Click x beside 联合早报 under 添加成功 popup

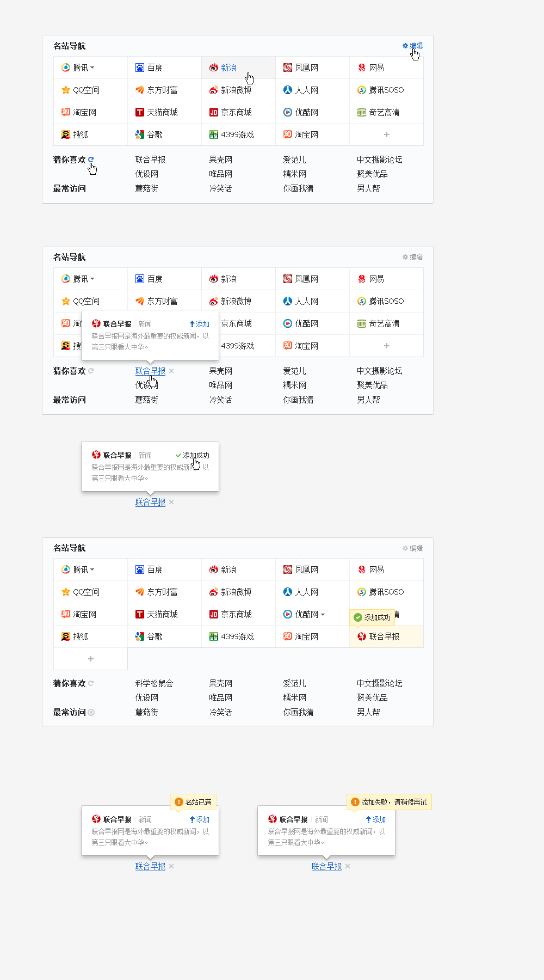click(171, 502)
